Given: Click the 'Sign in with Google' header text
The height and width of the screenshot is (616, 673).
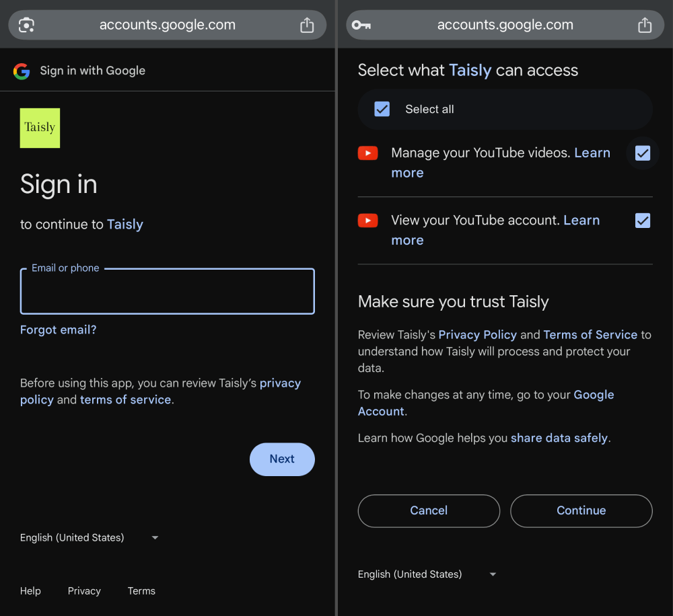Looking at the screenshot, I should 93,71.
